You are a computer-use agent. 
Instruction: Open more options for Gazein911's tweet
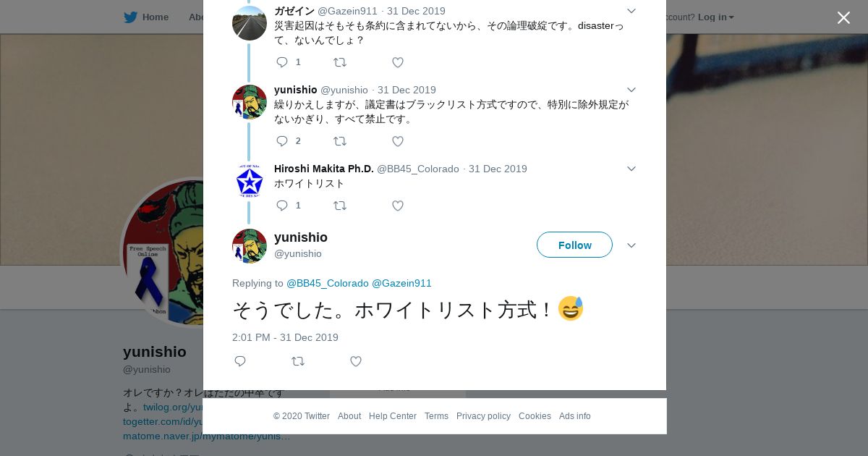(631, 11)
